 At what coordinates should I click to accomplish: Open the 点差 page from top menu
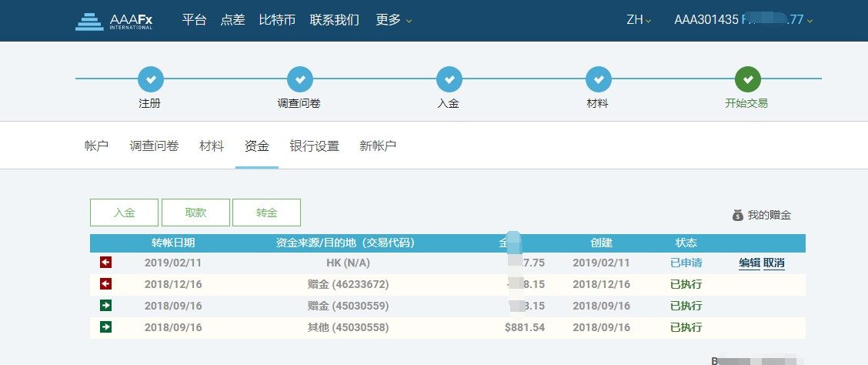pos(232,20)
